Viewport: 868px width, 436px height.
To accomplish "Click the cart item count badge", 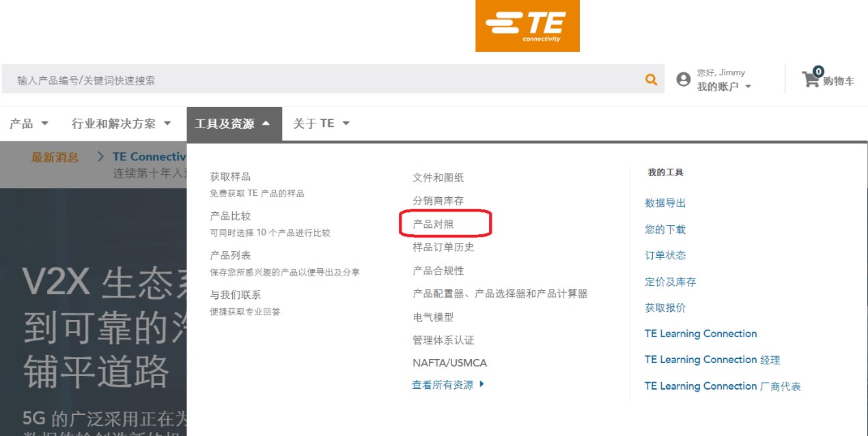I will (x=818, y=71).
